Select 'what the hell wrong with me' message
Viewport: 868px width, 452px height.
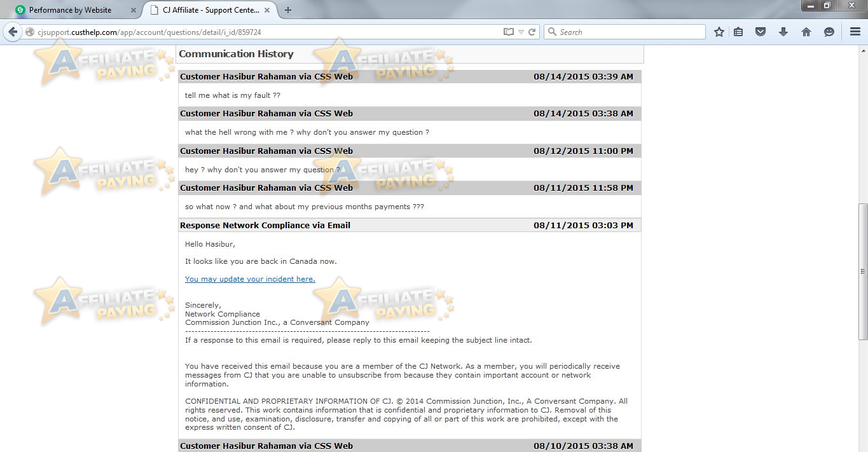(x=307, y=132)
